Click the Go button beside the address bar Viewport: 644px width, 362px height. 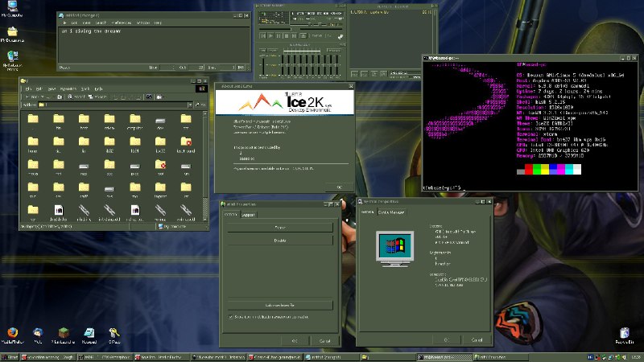tap(200, 105)
